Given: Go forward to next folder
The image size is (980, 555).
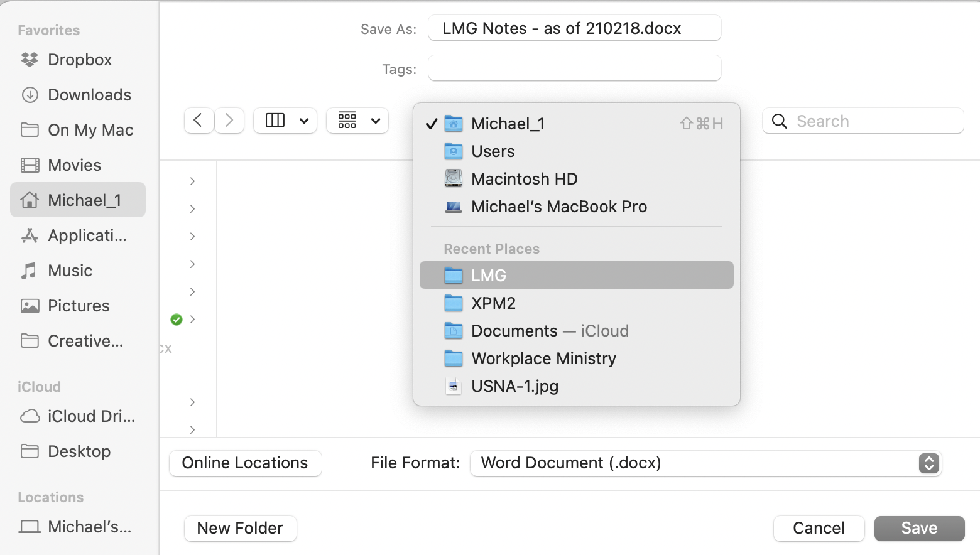Looking at the screenshot, I should [x=229, y=121].
